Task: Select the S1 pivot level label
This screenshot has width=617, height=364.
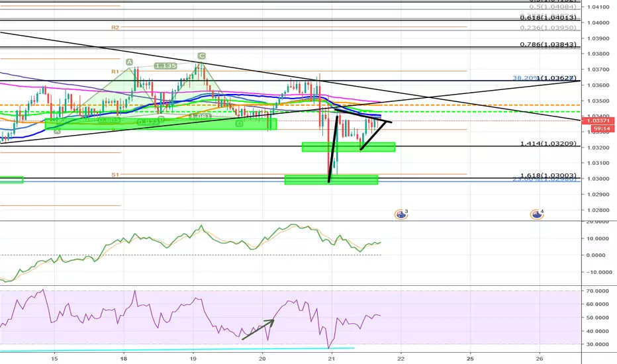Action: point(115,175)
